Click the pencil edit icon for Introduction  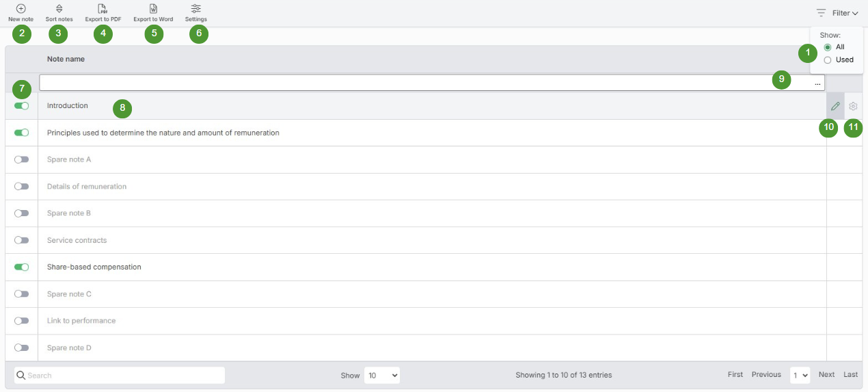coord(835,106)
